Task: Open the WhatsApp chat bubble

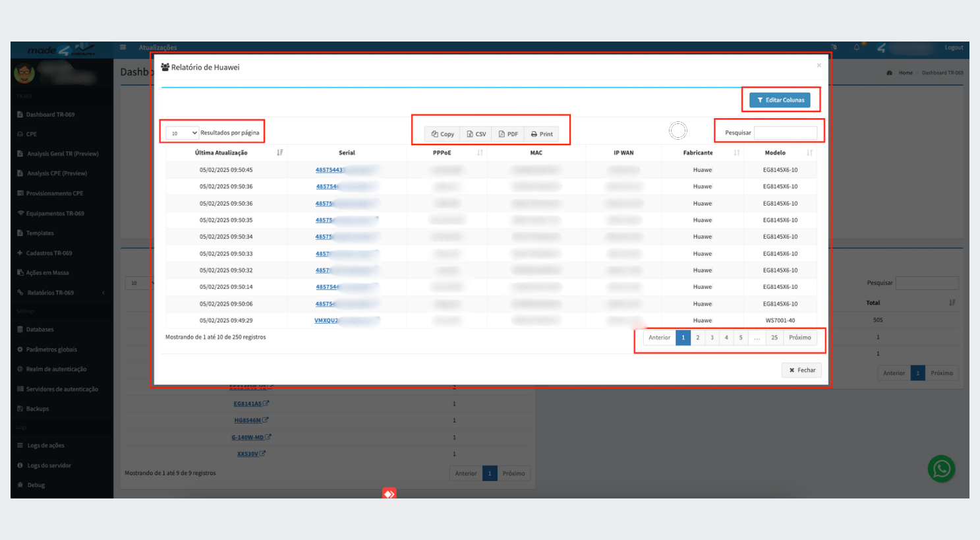Action: [x=941, y=469]
